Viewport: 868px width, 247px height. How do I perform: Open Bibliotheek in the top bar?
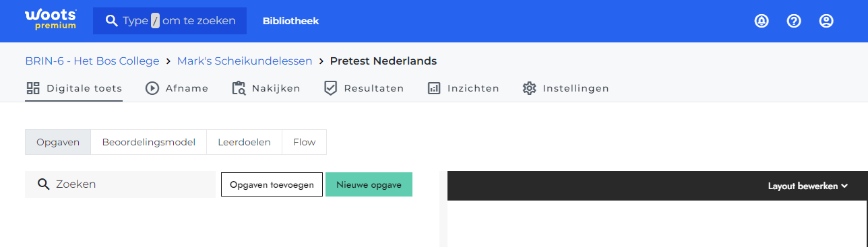click(291, 21)
